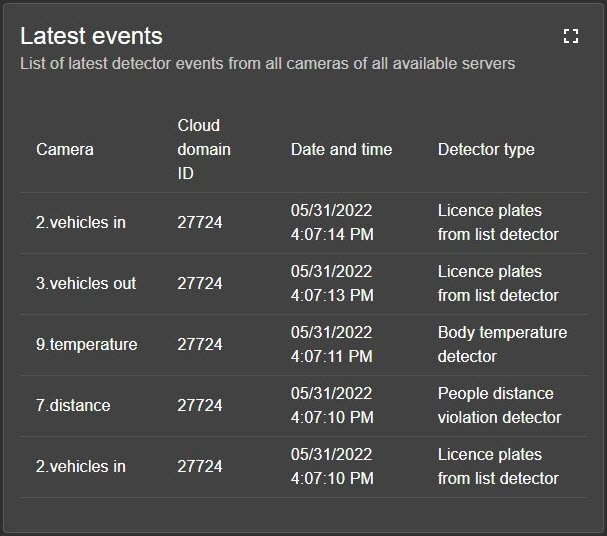Screen dimensions: 607x536
Task: Click the Camera column header
Action: click(65, 149)
